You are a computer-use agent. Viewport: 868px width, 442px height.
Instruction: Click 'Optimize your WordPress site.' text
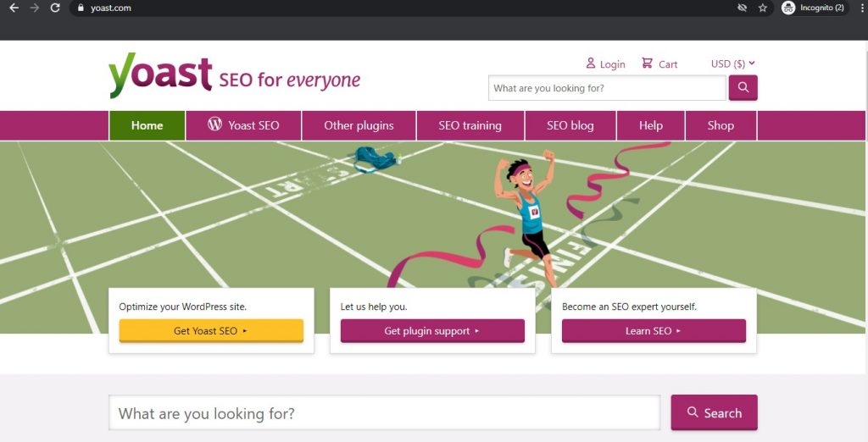(183, 307)
